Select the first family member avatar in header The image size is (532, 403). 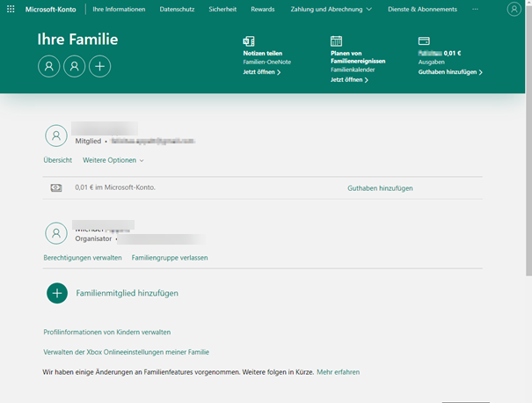49,66
